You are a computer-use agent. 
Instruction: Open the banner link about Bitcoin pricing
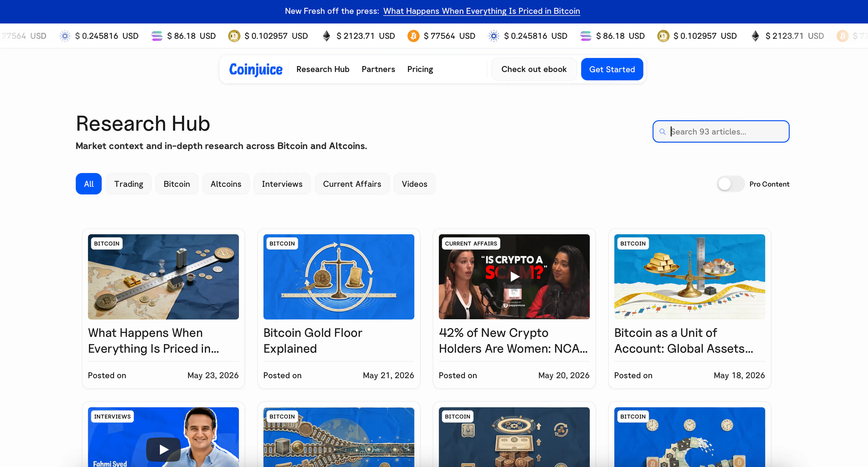pyautogui.click(x=481, y=11)
